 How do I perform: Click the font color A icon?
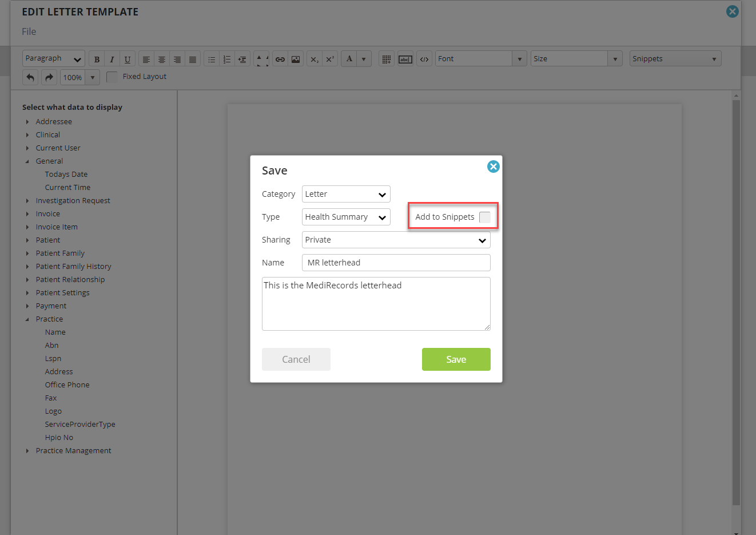coord(349,59)
